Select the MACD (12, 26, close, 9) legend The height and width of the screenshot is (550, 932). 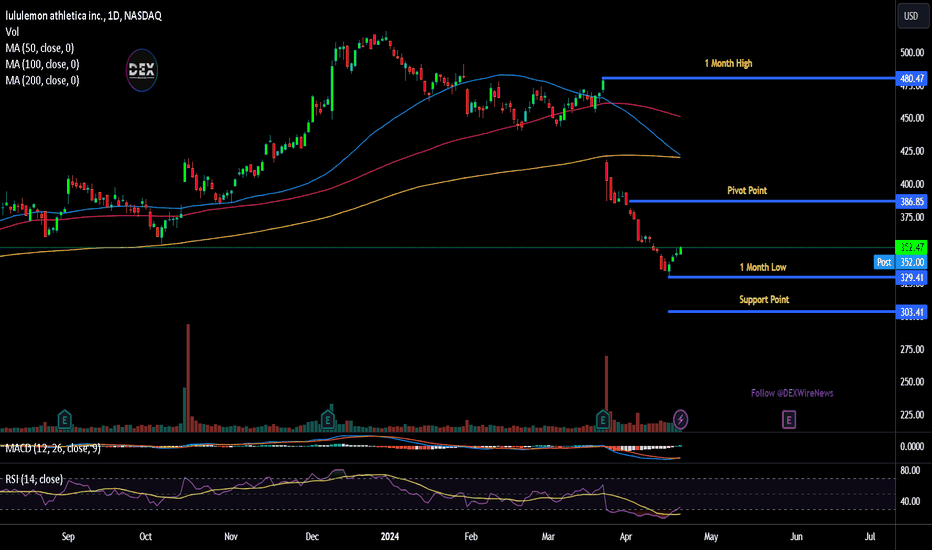(53, 448)
